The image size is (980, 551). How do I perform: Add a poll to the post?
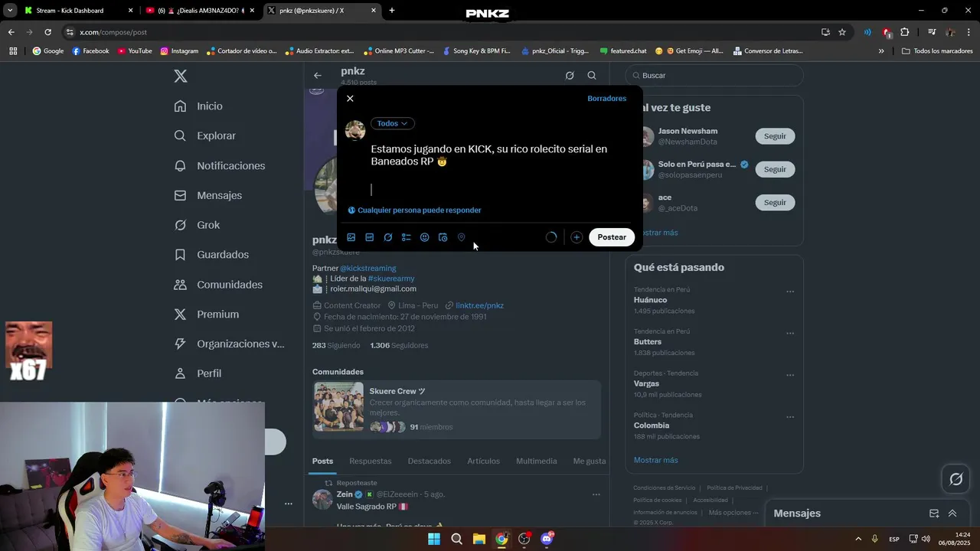(x=407, y=237)
